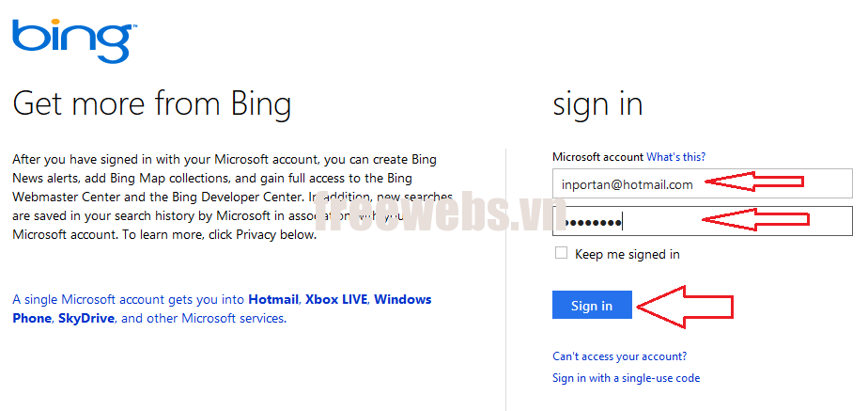Open "Can't access your account?" link
Image resolution: width=868 pixels, height=411 pixels.
point(619,356)
